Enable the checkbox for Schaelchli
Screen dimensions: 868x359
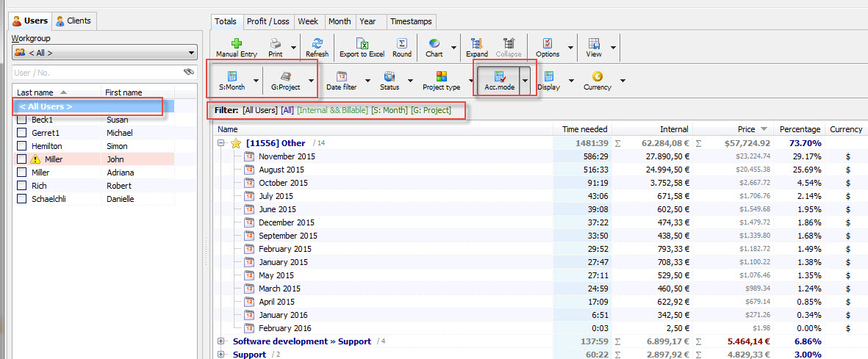pos(21,199)
